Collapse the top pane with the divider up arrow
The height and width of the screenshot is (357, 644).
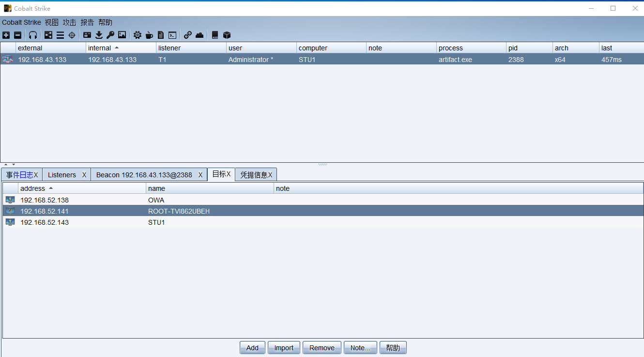(x=6, y=165)
